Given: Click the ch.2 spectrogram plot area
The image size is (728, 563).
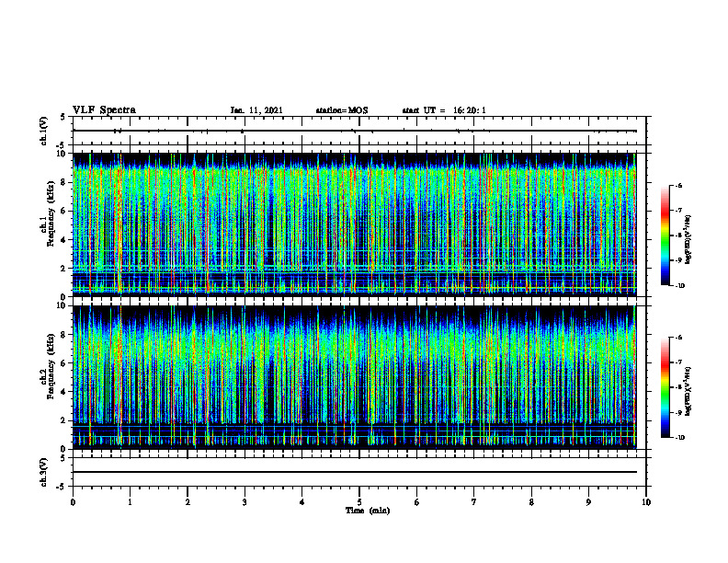Looking at the screenshot, I should point(355,377).
